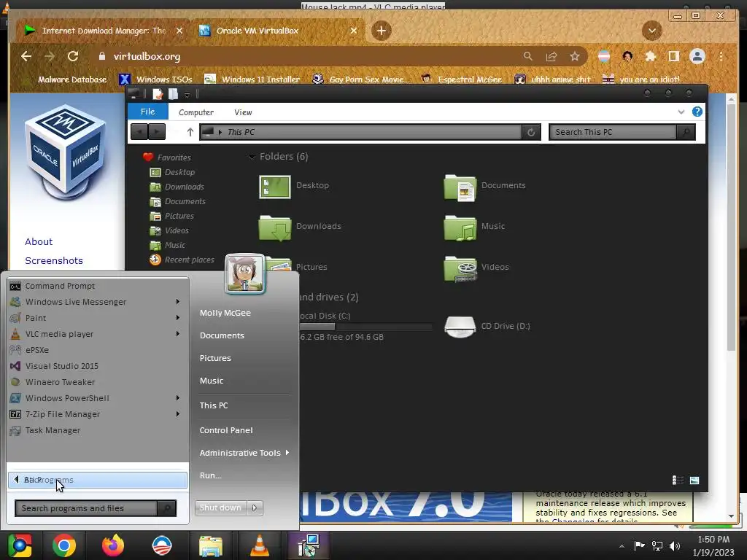The width and height of the screenshot is (747, 560).
Task: Expand VLC media player submenu arrow
Action: pos(178,334)
